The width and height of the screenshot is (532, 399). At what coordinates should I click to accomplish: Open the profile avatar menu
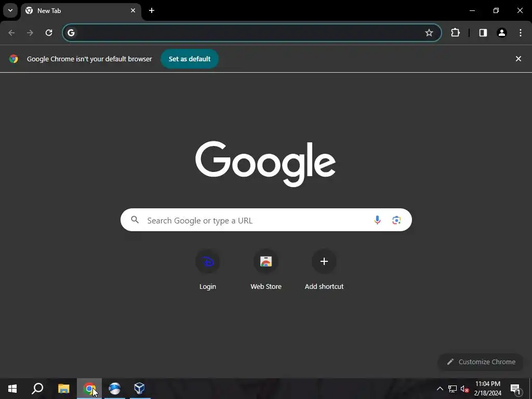click(x=501, y=33)
